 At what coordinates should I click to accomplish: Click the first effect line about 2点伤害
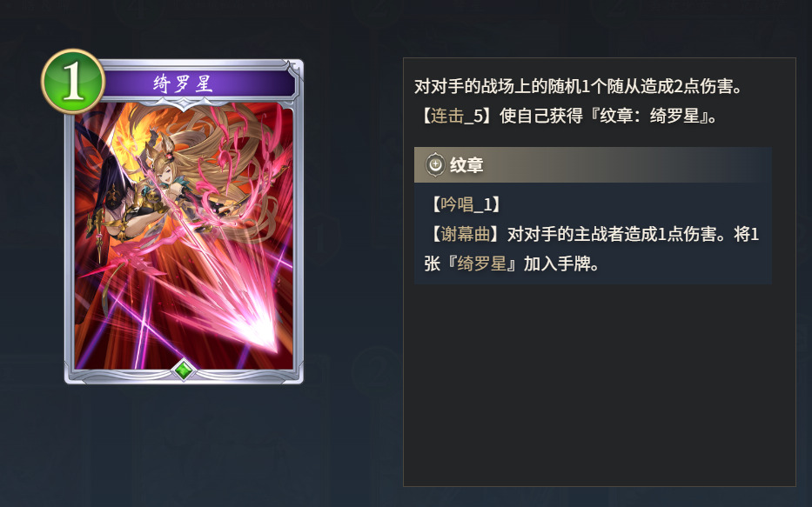coord(579,86)
